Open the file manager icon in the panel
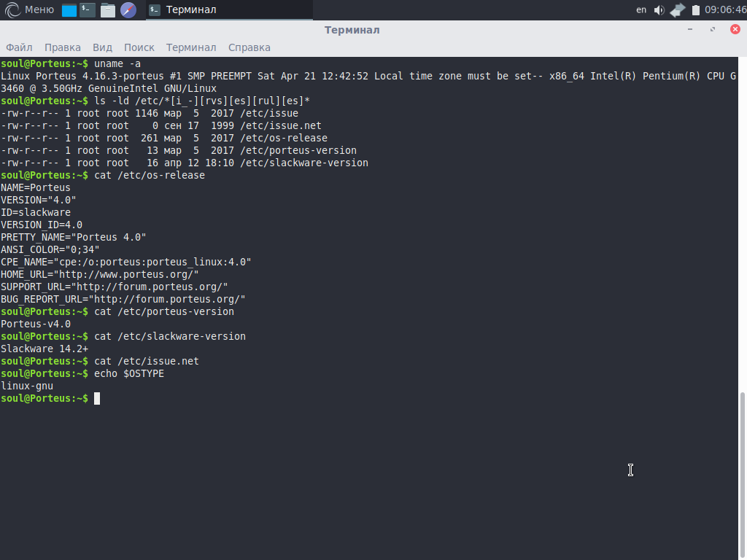 click(x=108, y=10)
